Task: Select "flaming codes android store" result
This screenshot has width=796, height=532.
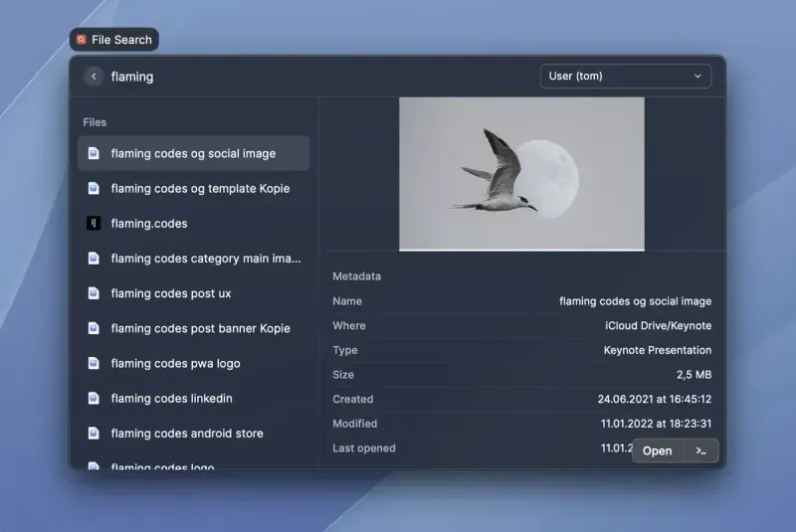Action: [193, 434]
